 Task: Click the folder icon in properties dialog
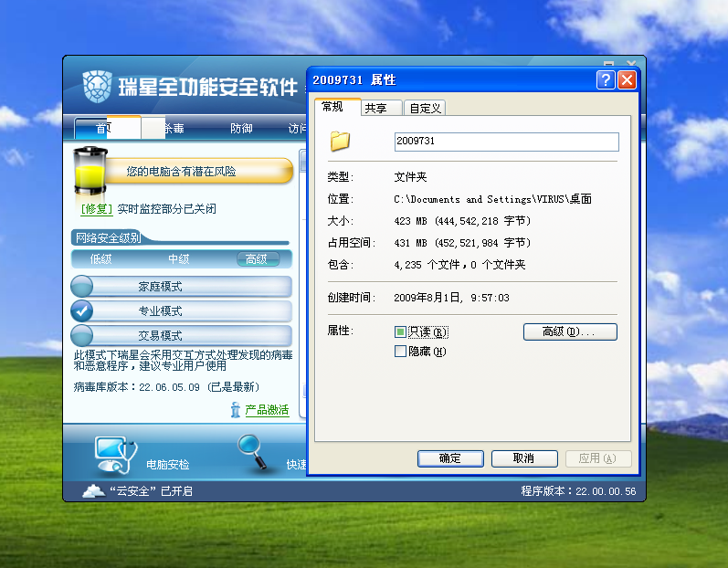click(x=340, y=141)
